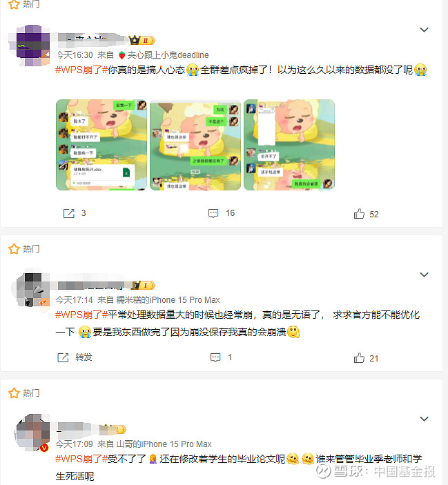Click 热门 star icon above third post
The image size is (448, 485).
(14, 393)
